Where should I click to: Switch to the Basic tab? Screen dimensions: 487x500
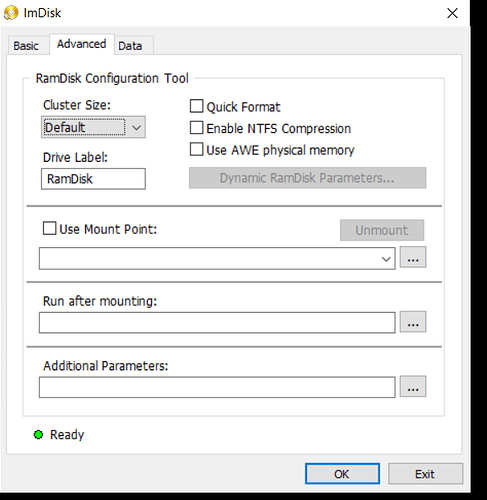click(x=26, y=46)
